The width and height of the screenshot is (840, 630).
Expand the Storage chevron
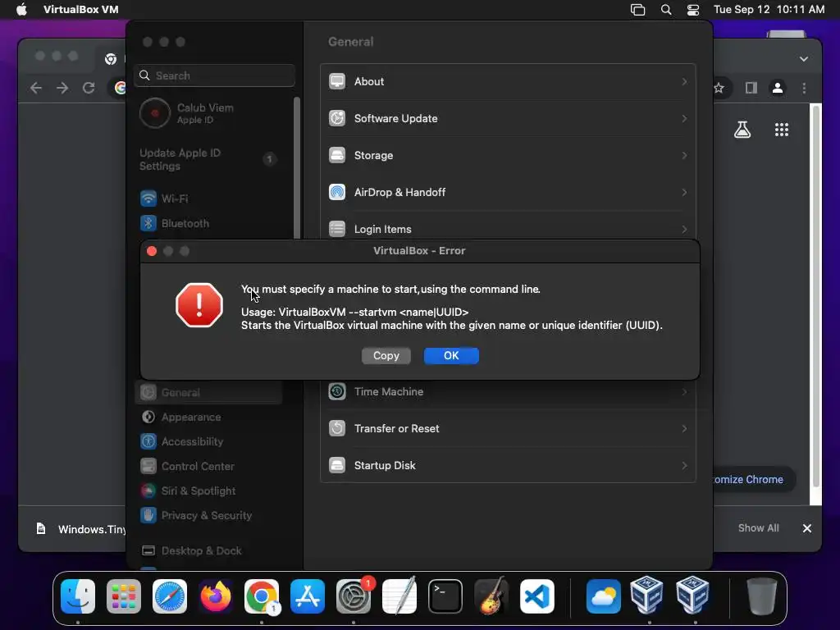pos(684,155)
